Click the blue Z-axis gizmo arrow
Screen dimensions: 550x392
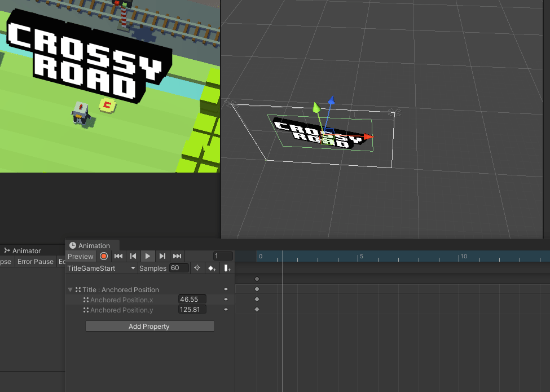click(331, 100)
